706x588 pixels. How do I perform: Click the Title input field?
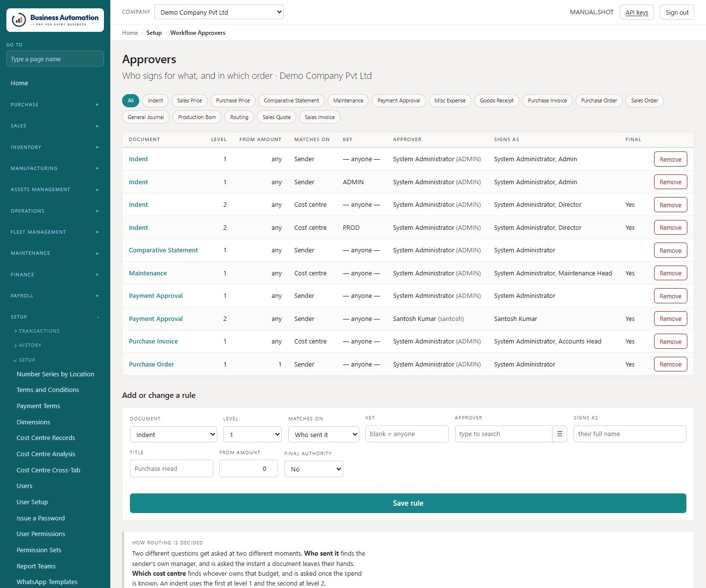pos(172,468)
